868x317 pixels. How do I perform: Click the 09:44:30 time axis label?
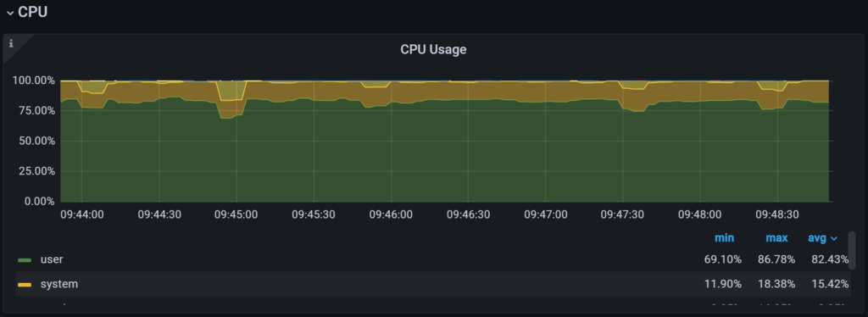tap(159, 214)
